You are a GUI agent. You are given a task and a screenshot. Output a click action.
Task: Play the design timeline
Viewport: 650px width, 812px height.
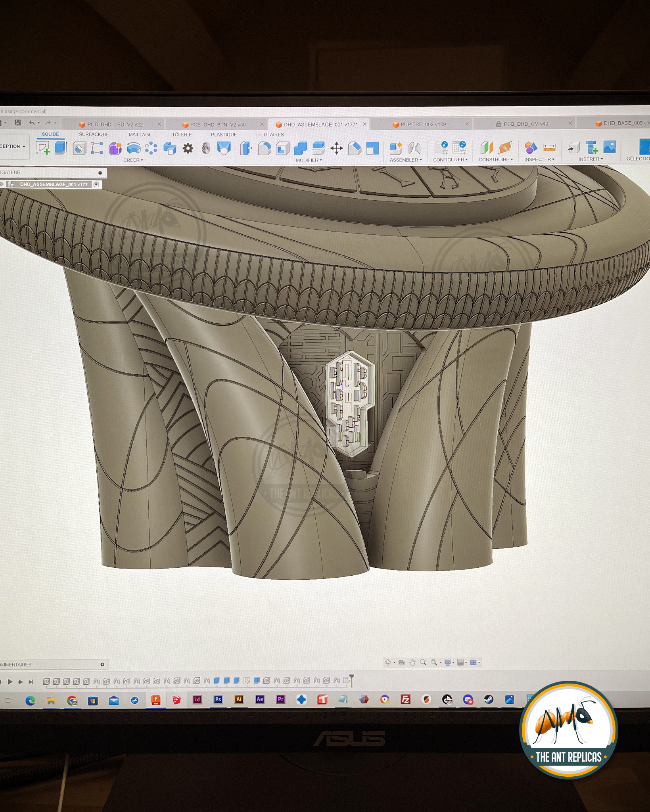[10, 682]
